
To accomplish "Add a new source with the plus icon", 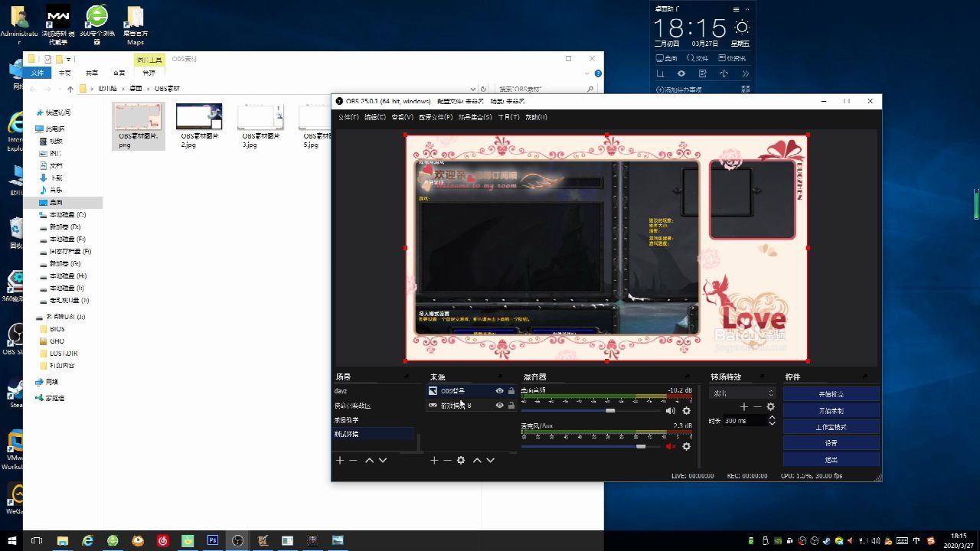I will [x=434, y=460].
